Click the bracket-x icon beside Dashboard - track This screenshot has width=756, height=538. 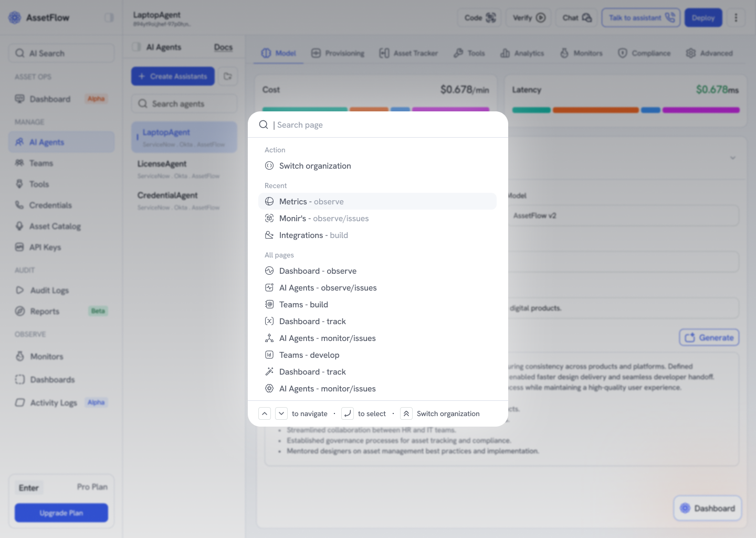click(269, 321)
